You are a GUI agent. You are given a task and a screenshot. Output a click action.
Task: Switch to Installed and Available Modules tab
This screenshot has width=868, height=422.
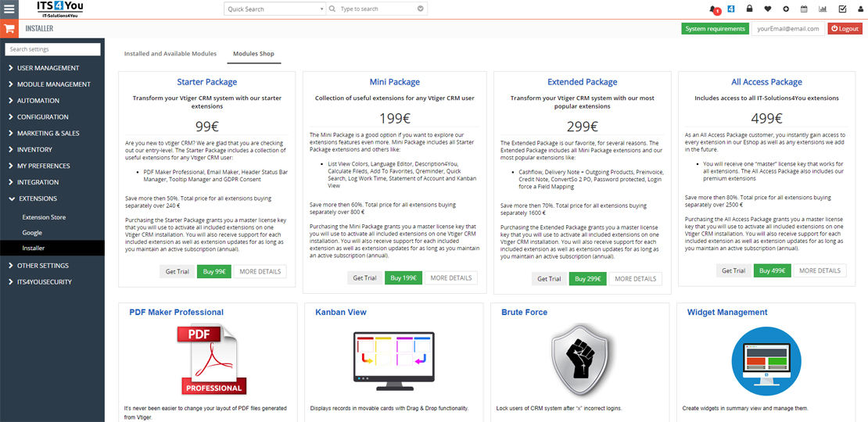170,54
